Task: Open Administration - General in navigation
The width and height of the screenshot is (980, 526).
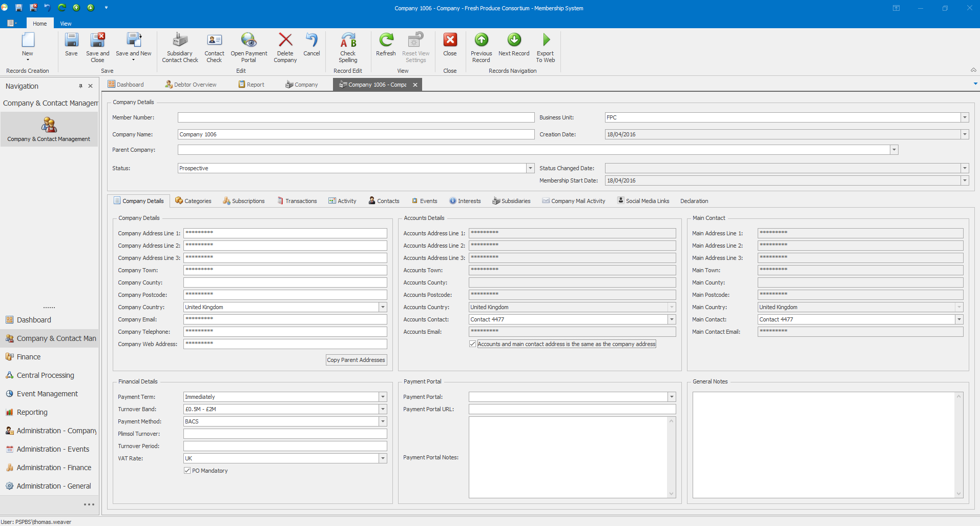Action: [x=49, y=486]
